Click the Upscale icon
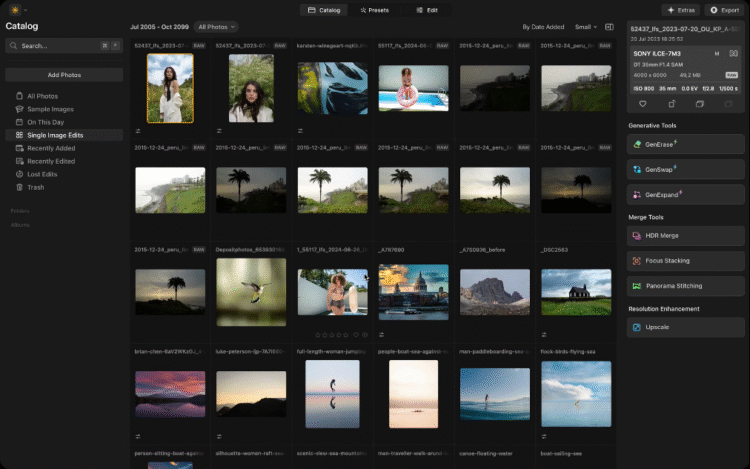Viewport: 750px width, 469px height. click(x=637, y=327)
